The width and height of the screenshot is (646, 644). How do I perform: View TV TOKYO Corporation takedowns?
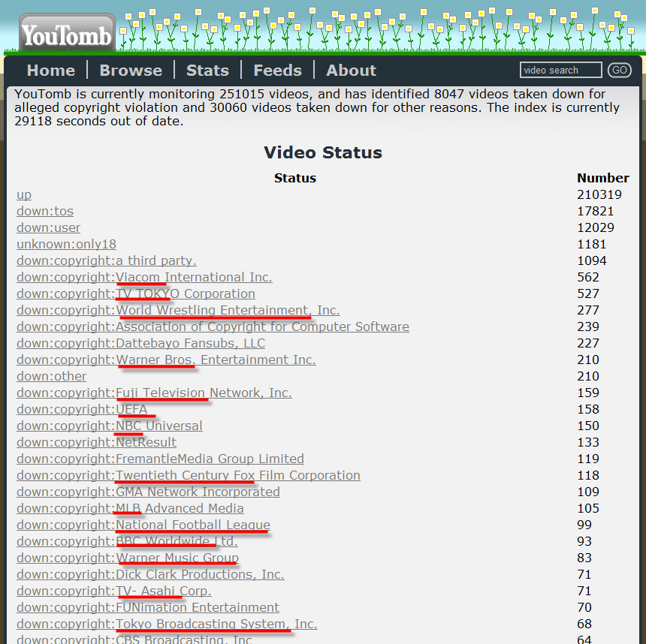(135, 293)
